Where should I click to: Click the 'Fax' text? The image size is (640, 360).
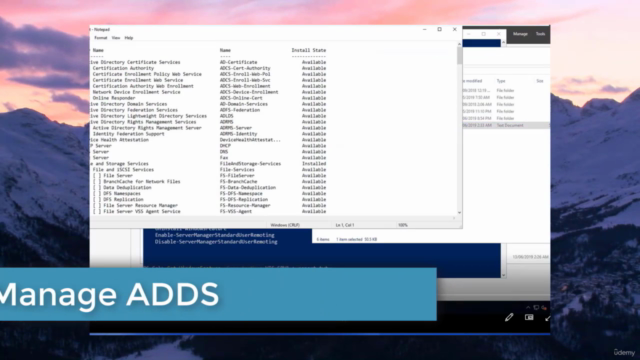(x=224, y=158)
